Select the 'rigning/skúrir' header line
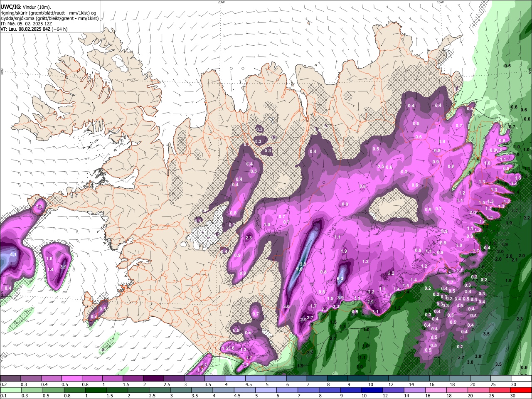The height and width of the screenshot is (399, 532). pos(48,13)
